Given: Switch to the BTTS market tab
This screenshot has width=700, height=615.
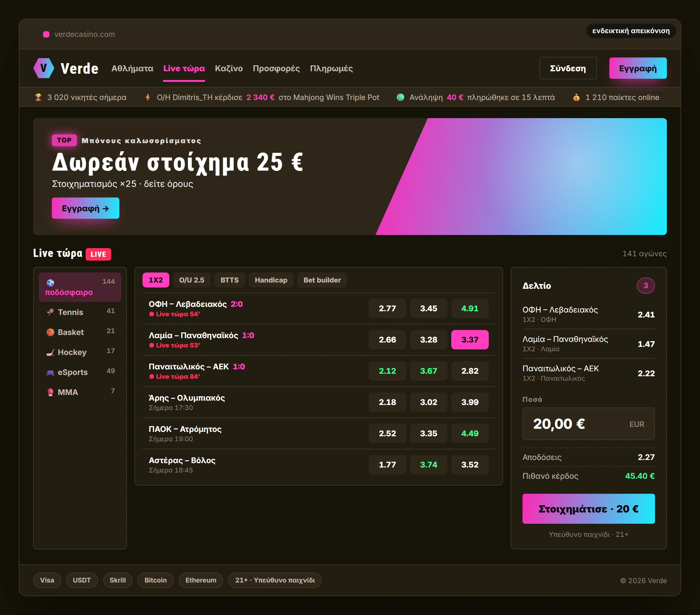Looking at the screenshot, I should pos(229,280).
